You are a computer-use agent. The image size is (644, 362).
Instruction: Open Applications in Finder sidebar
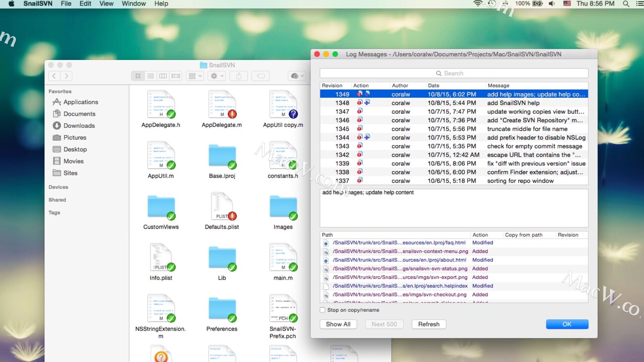pos(75,102)
